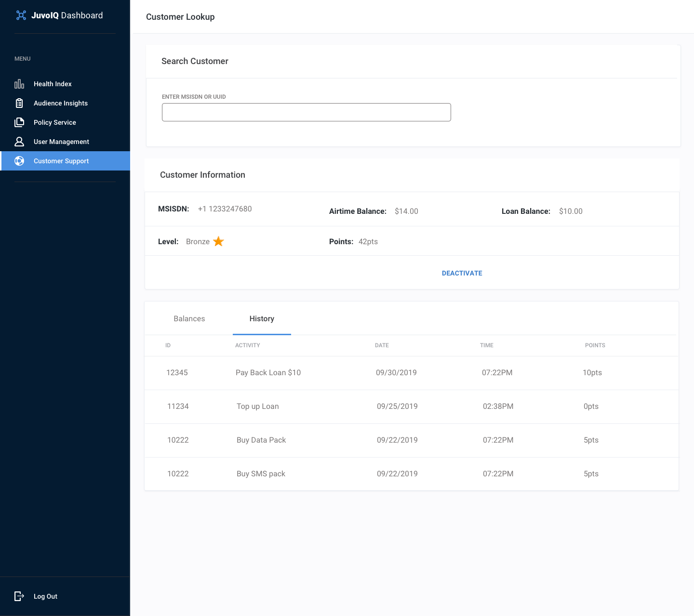Click the Customer Support lifebuoy icon
This screenshot has width=694, height=616.
tap(19, 161)
